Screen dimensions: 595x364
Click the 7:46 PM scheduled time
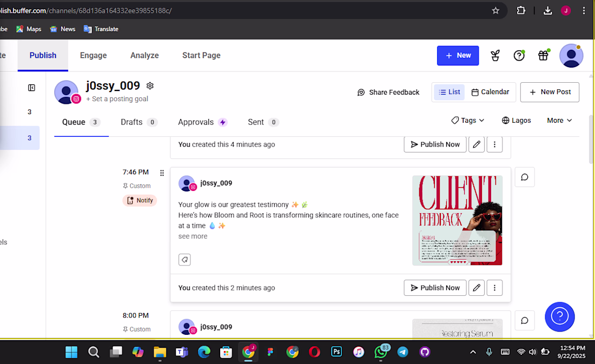135,172
